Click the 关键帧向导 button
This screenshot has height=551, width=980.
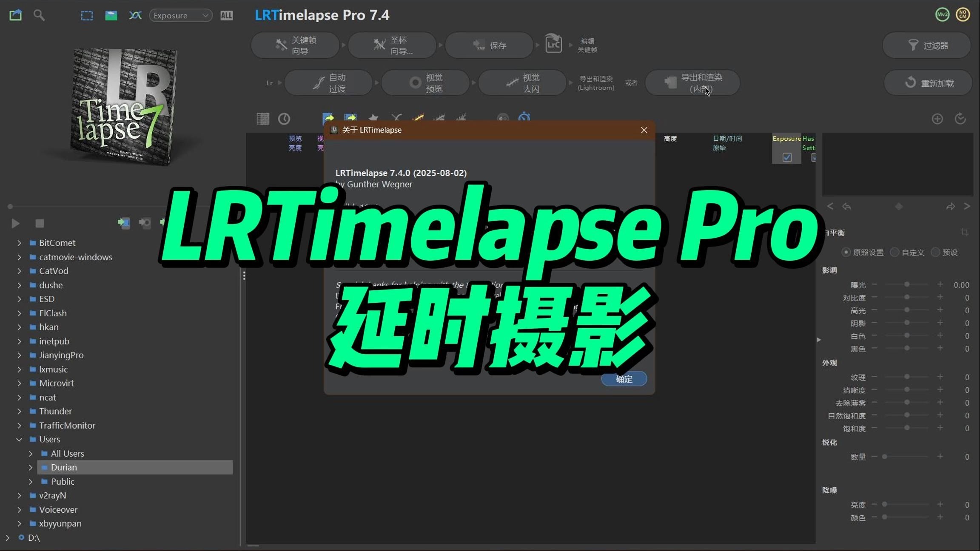(x=295, y=45)
